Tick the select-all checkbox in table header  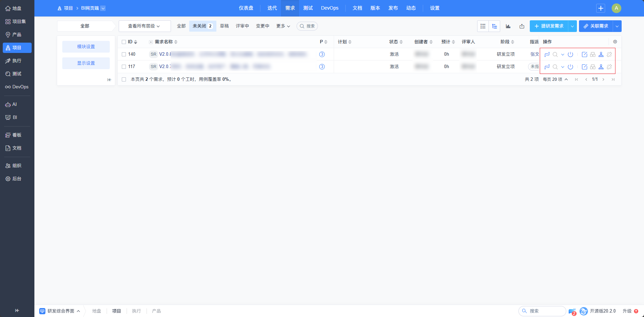pyautogui.click(x=124, y=42)
